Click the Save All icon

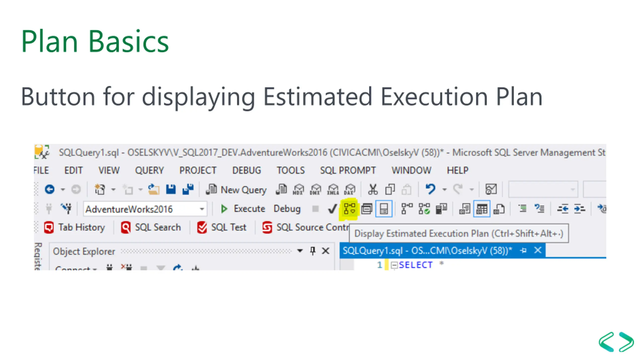[x=188, y=190]
